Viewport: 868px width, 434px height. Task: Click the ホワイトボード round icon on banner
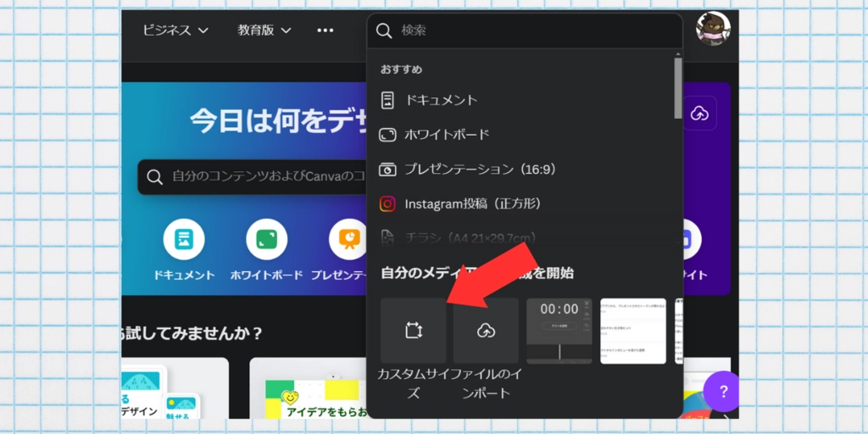coord(267,239)
